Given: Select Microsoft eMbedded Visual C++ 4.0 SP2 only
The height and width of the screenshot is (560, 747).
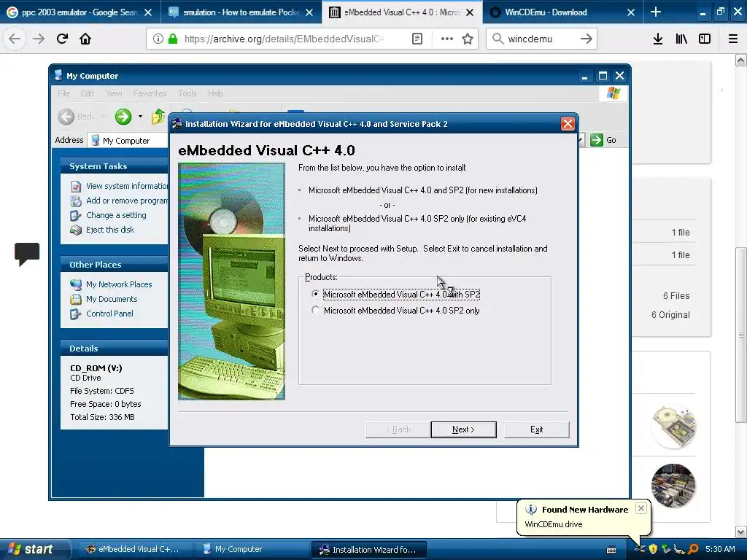Looking at the screenshot, I should [x=315, y=310].
